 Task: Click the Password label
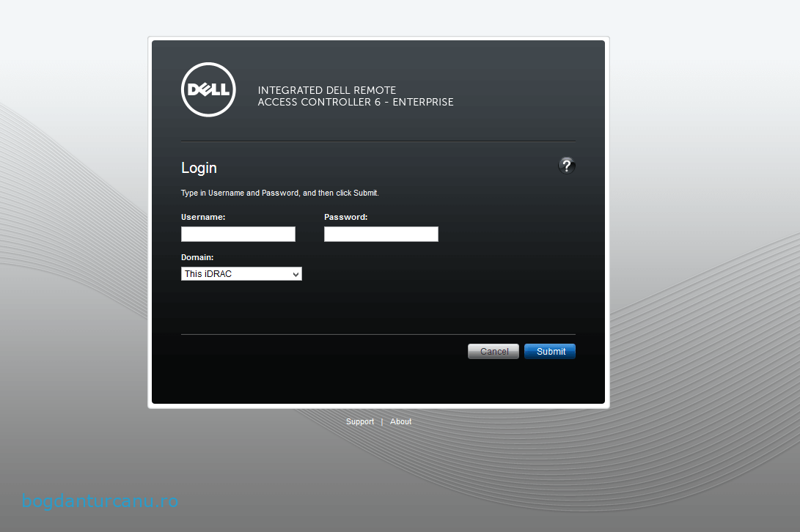click(x=345, y=218)
